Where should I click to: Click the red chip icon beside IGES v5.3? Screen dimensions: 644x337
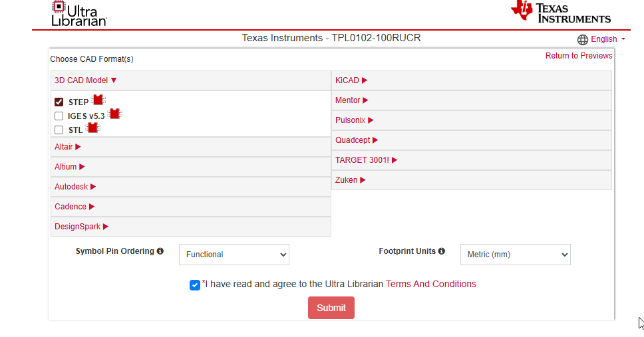click(x=114, y=114)
